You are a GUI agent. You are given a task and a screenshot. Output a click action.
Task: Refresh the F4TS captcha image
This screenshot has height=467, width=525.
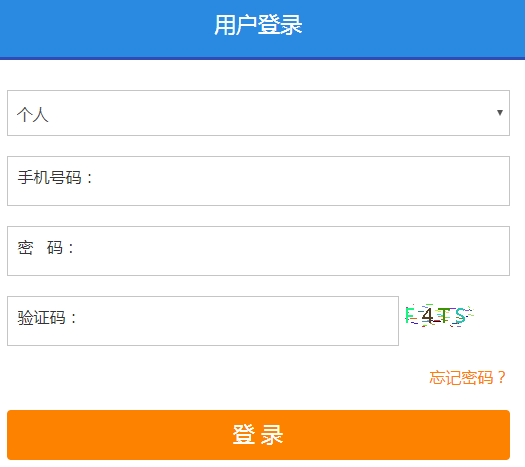439,316
